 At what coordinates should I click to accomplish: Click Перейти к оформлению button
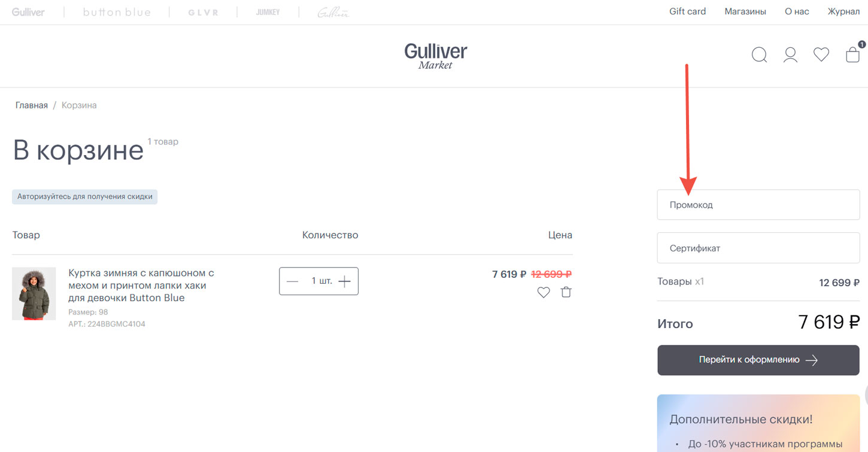tap(758, 360)
